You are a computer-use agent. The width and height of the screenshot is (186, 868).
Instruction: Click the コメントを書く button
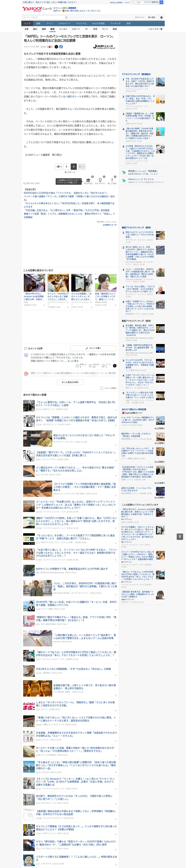tap(93, 348)
